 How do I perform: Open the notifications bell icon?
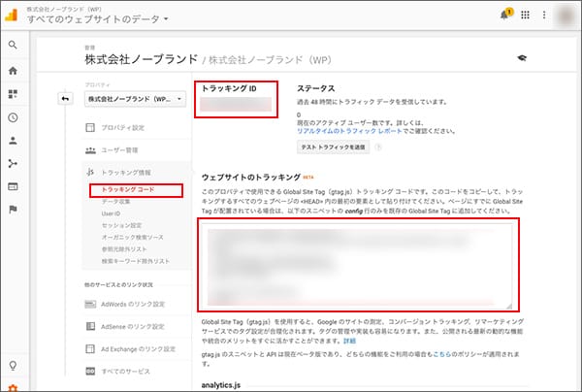[505, 15]
